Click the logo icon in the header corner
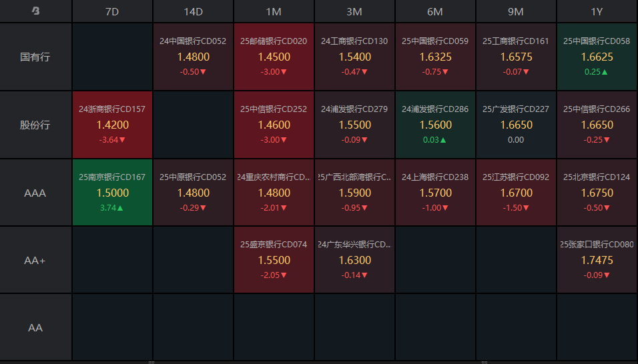 [x=36, y=11]
